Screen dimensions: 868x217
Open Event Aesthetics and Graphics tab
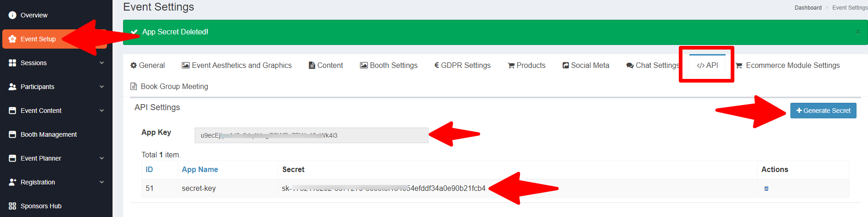click(x=237, y=66)
